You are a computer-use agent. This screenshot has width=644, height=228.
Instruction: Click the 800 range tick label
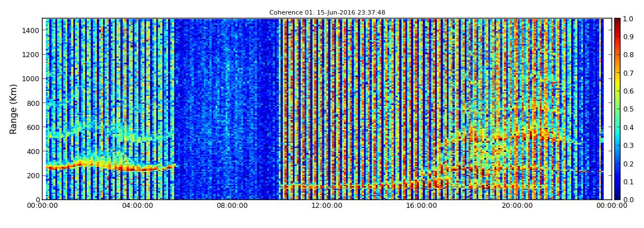(33, 103)
